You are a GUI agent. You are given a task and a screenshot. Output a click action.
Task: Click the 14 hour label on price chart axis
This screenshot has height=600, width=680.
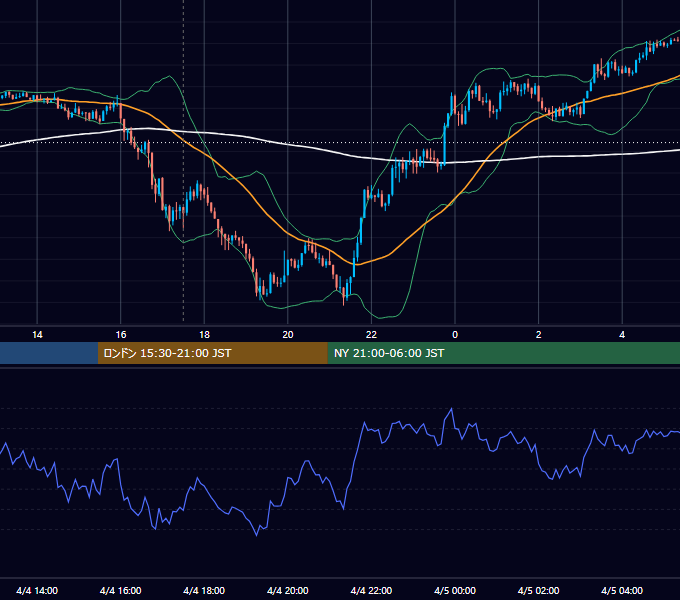[37, 335]
